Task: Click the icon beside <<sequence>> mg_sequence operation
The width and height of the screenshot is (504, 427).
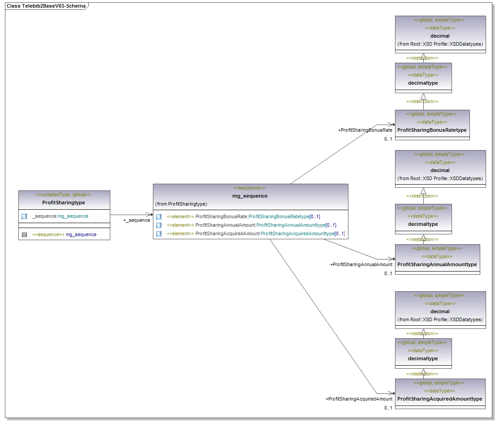Action: (x=24, y=234)
